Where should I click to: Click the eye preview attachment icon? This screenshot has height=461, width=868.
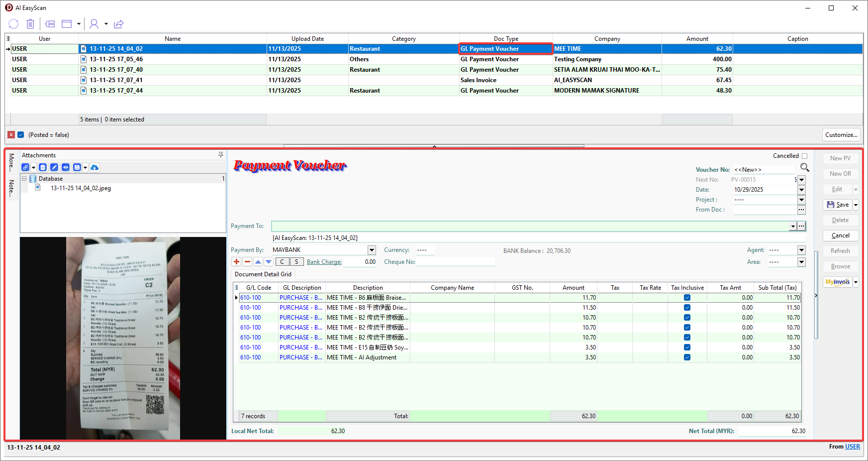(65, 168)
